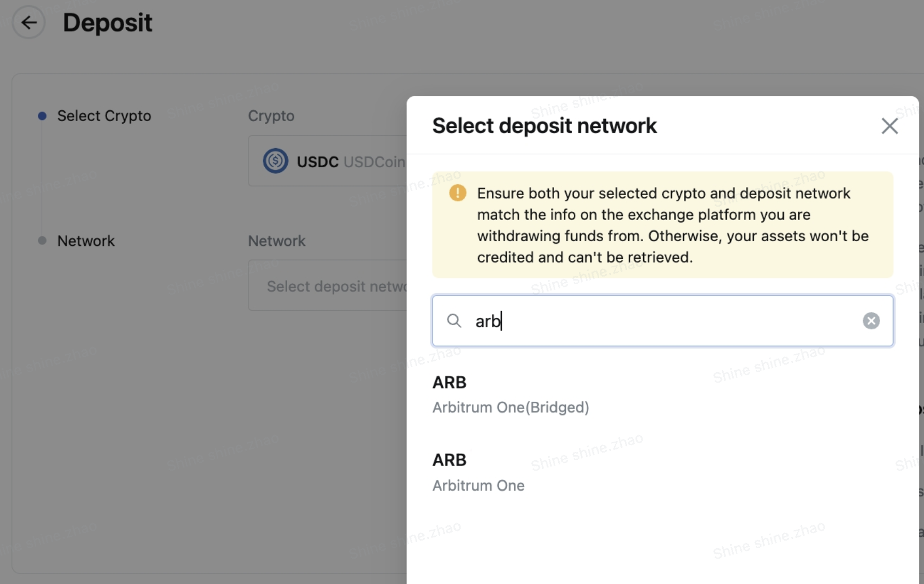Select the Select Crypto step label
The height and width of the screenshot is (584, 924).
pos(104,116)
